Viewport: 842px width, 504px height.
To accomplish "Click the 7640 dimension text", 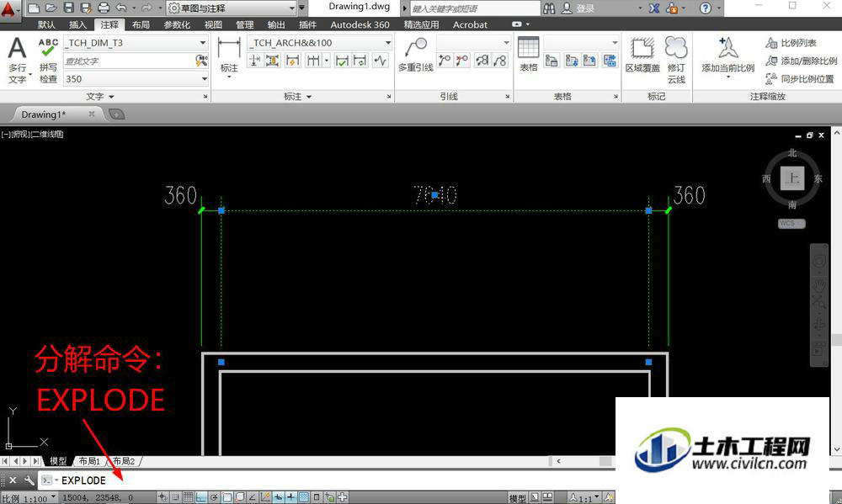I will 435,195.
